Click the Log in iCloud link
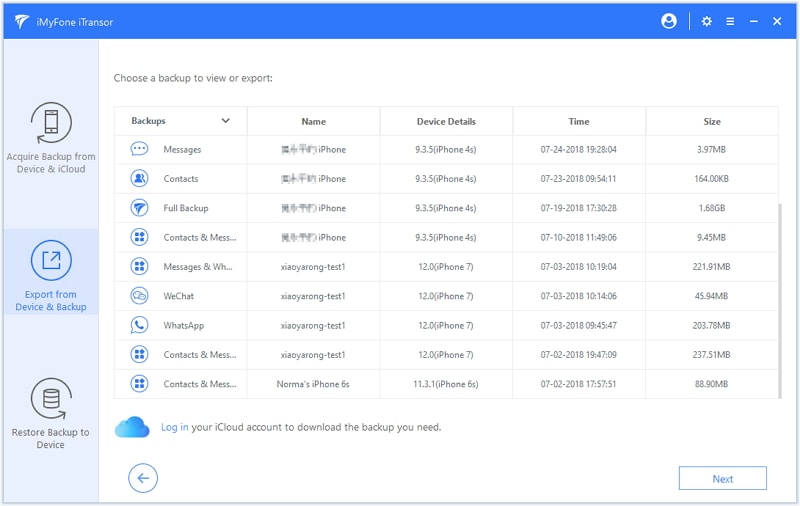This screenshot has width=800, height=506. [x=174, y=427]
